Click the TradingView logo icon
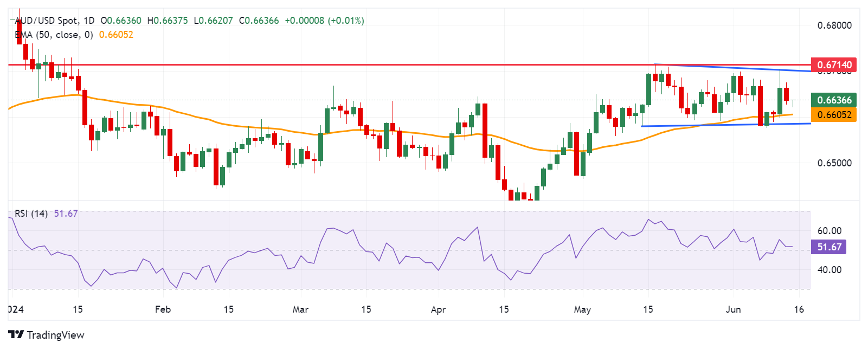The width and height of the screenshot is (868, 349). (x=16, y=335)
